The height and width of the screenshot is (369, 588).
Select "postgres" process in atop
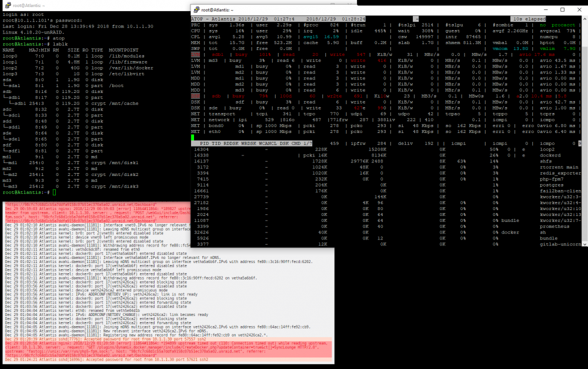pos(552,185)
